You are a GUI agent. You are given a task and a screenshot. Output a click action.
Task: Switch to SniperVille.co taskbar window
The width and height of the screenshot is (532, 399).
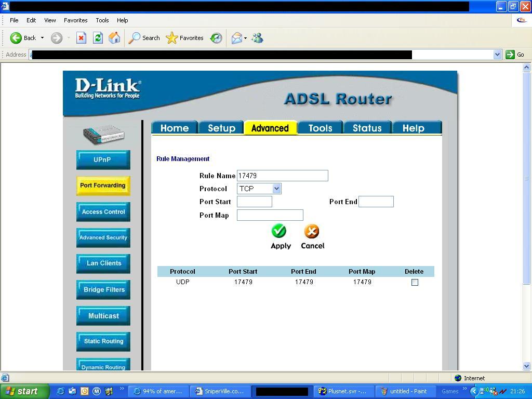(220, 391)
